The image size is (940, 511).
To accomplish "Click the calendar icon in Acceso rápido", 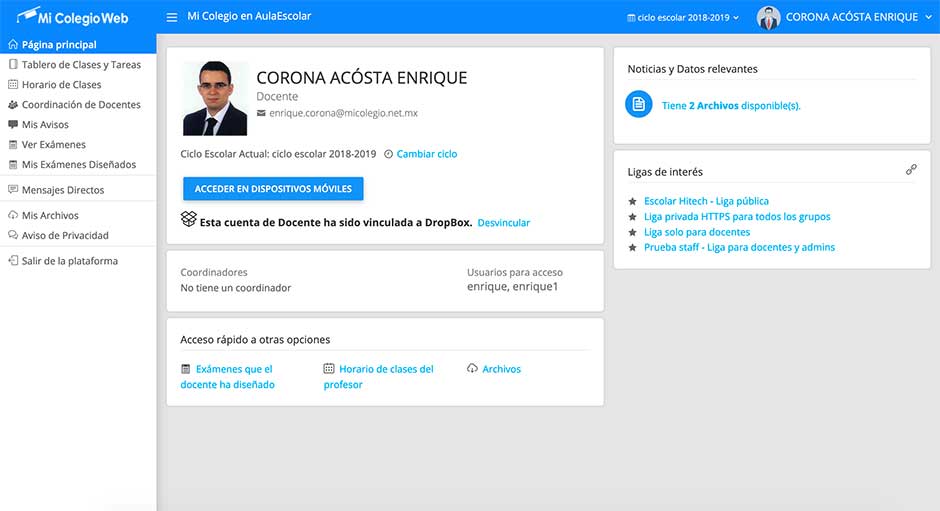I will click(x=329, y=368).
